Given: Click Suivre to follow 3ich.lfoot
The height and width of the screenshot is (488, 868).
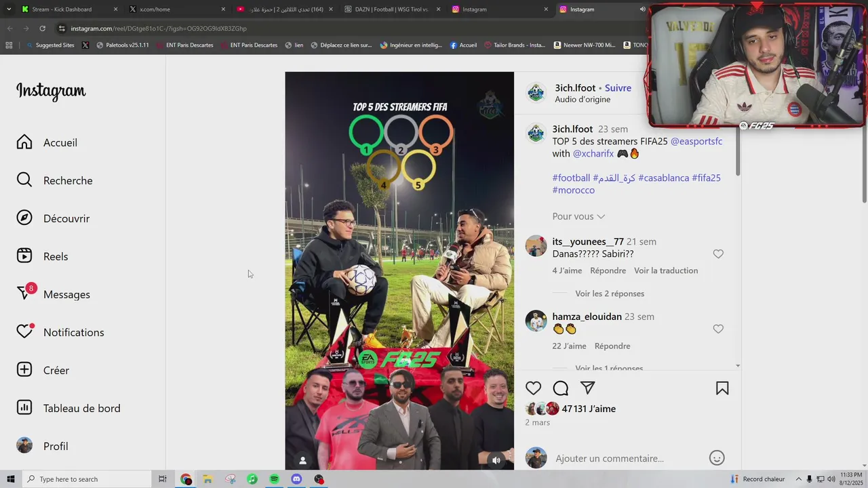Looking at the screenshot, I should click(618, 88).
